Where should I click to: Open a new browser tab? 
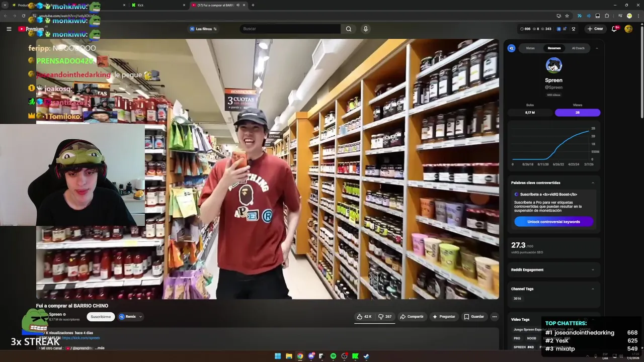[x=253, y=5]
